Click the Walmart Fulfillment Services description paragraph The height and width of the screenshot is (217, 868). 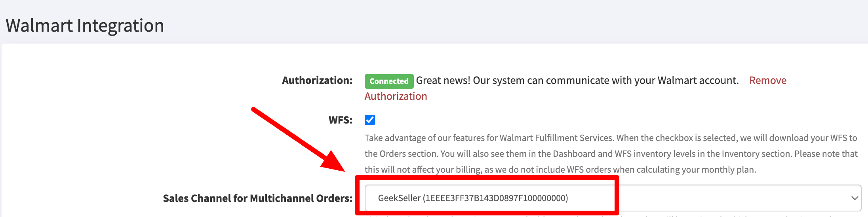(x=611, y=154)
